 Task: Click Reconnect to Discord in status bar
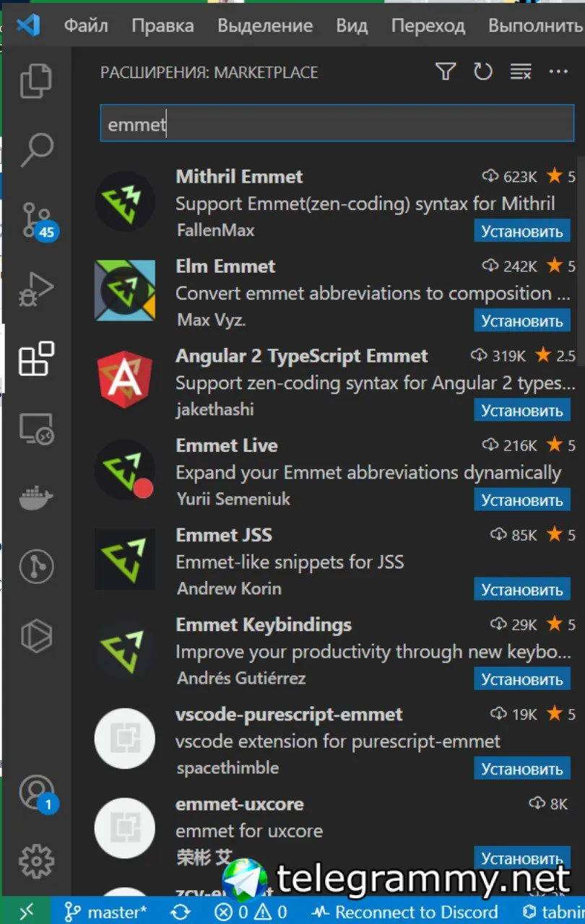point(404,911)
